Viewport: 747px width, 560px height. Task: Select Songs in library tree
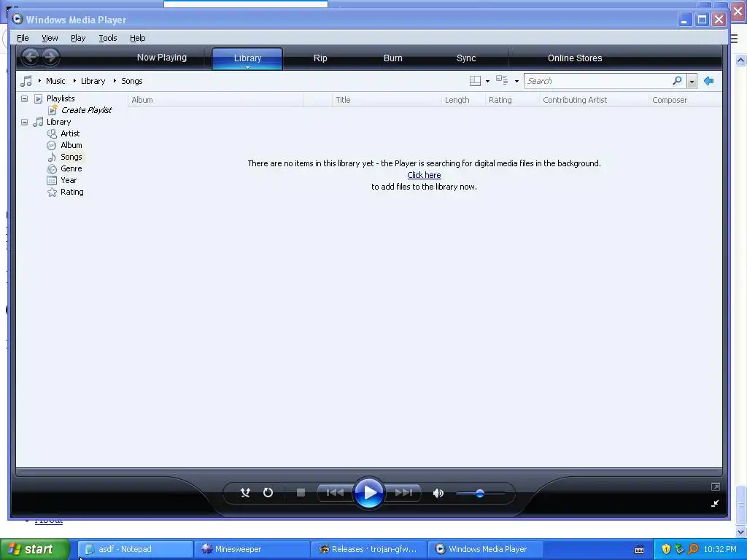71,157
